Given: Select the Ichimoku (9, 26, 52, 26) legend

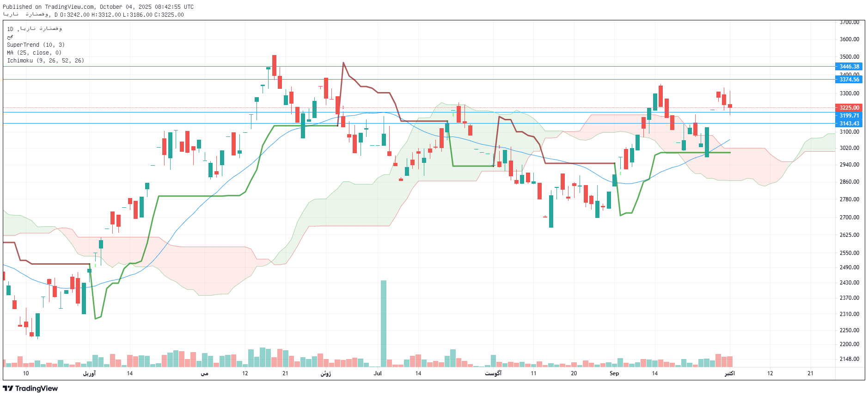Looking at the screenshot, I should pyautogui.click(x=45, y=61).
